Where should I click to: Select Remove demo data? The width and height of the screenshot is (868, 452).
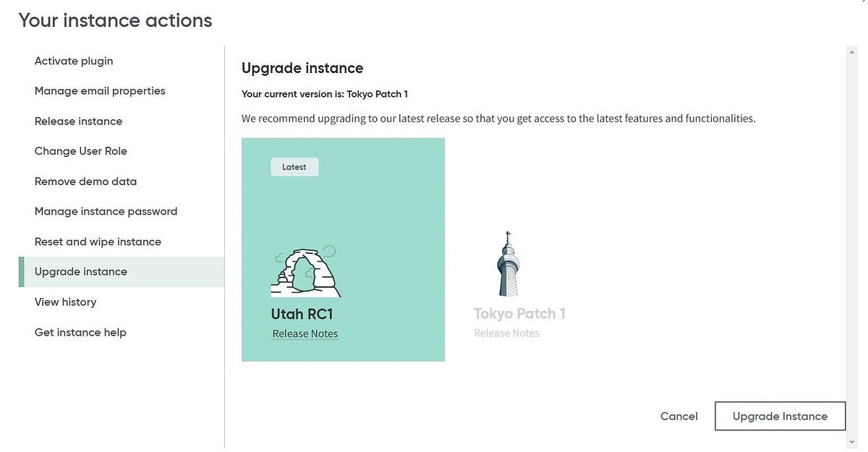coord(86,181)
